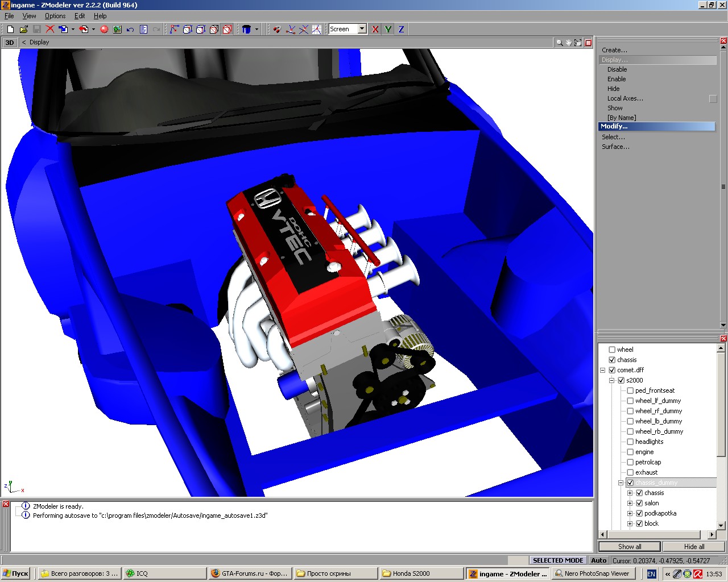Viewport: 728px width, 582px height.
Task: Expand the Surface... command group
Action: coord(615,147)
